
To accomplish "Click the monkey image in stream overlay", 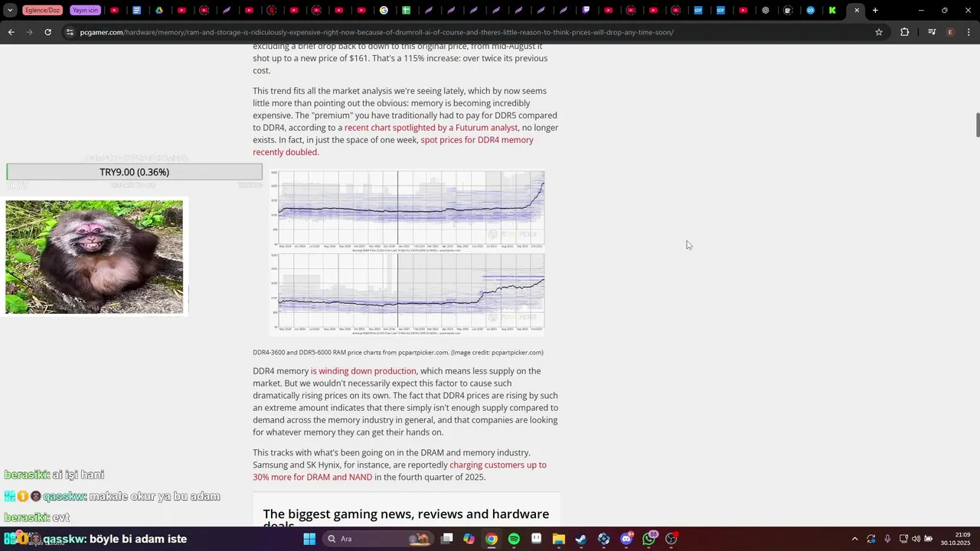I will [94, 257].
